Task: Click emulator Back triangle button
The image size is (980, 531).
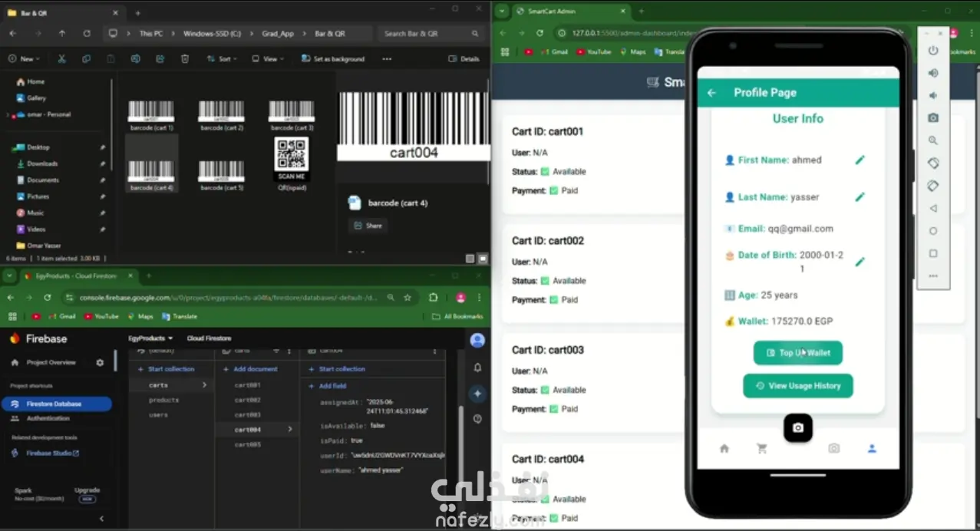Action: coord(933,208)
